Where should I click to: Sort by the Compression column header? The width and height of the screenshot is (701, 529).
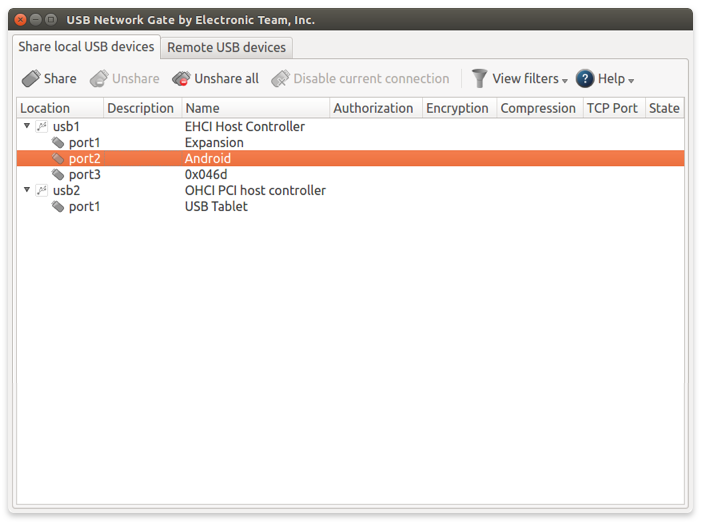click(x=540, y=108)
